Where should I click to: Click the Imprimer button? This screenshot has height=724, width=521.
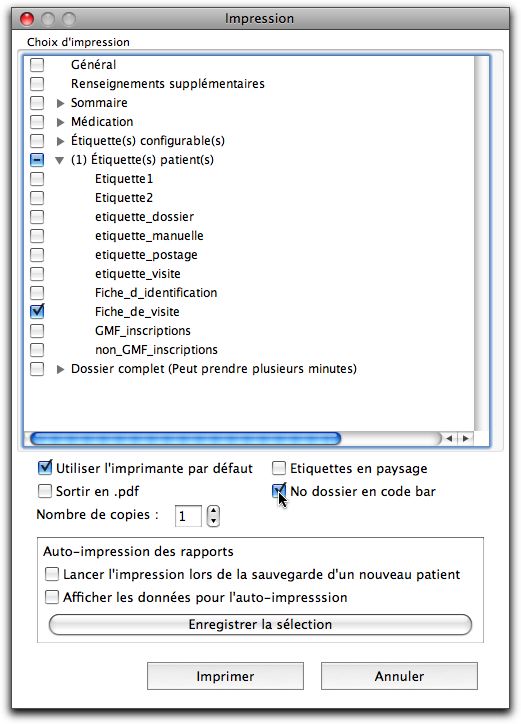coord(225,676)
